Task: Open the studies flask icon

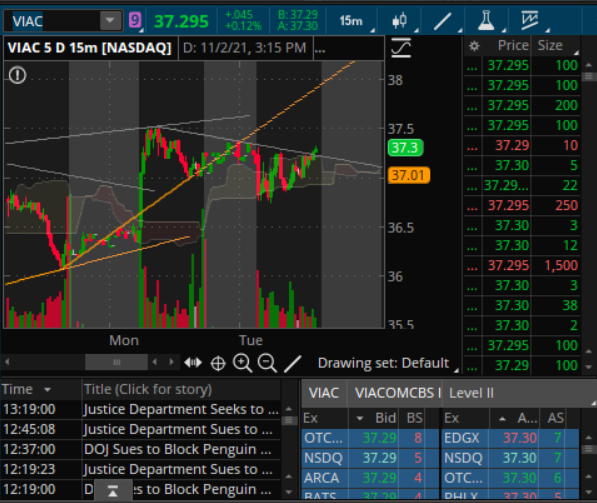Action: (x=486, y=21)
